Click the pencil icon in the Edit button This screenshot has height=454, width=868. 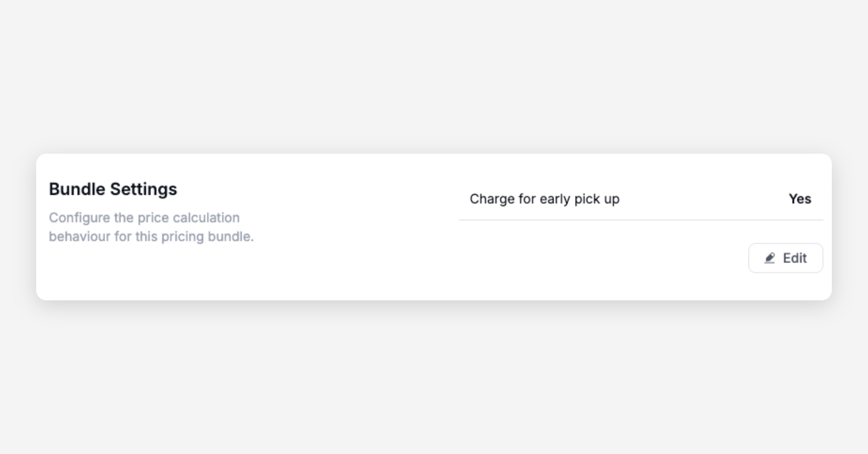click(770, 258)
